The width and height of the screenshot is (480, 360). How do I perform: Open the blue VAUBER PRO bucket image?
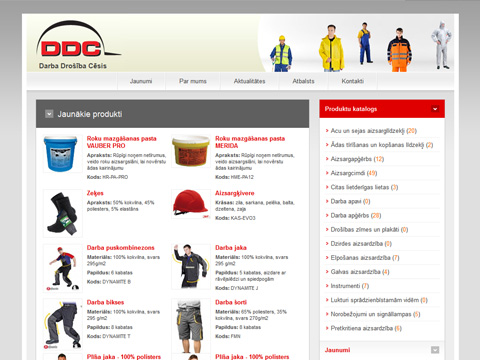[x=60, y=154]
